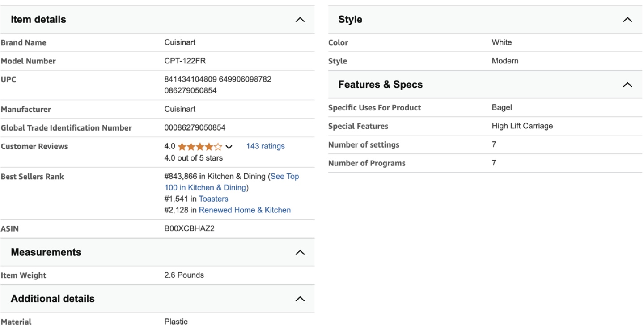Viewport: 644px width, 330px height.
Task: Click the Manufacturer label
Action: 26,110
